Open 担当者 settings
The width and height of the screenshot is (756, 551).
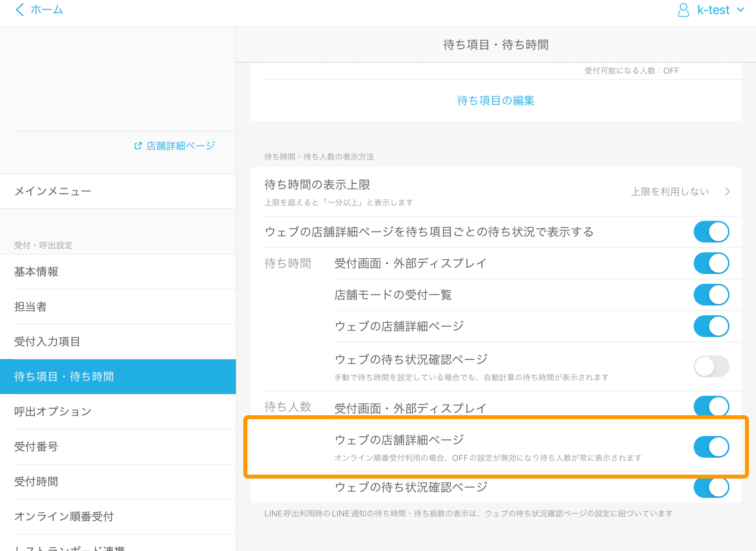[118, 307]
